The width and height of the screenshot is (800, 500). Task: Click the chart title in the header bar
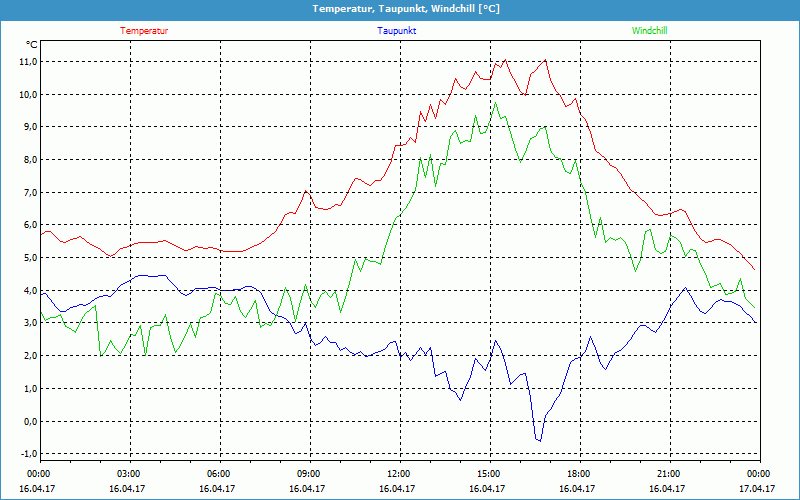point(399,9)
